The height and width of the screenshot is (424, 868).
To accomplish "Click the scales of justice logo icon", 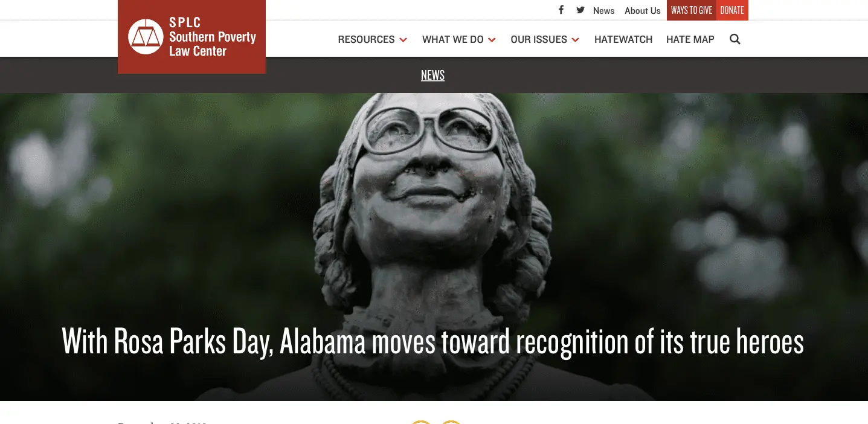I will [x=146, y=37].
